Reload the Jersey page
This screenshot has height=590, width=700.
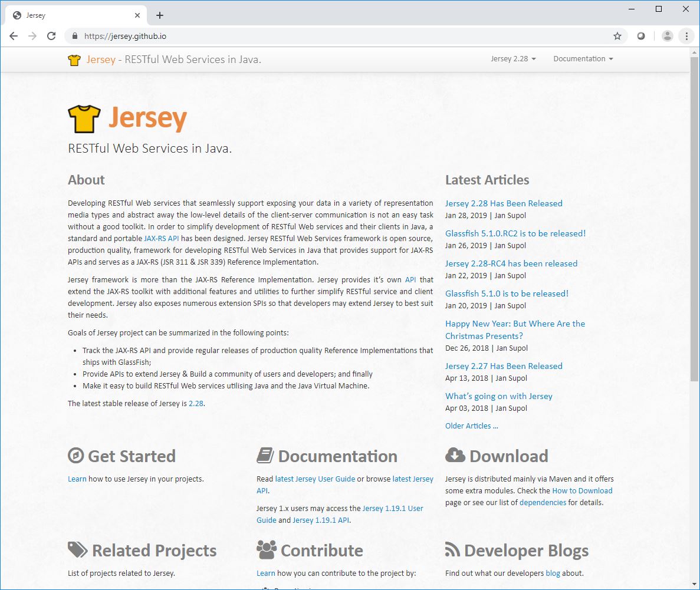(51, 36)
